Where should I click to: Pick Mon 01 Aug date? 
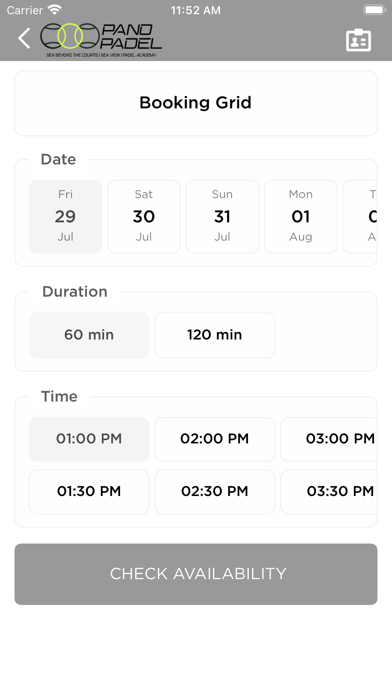301,216
